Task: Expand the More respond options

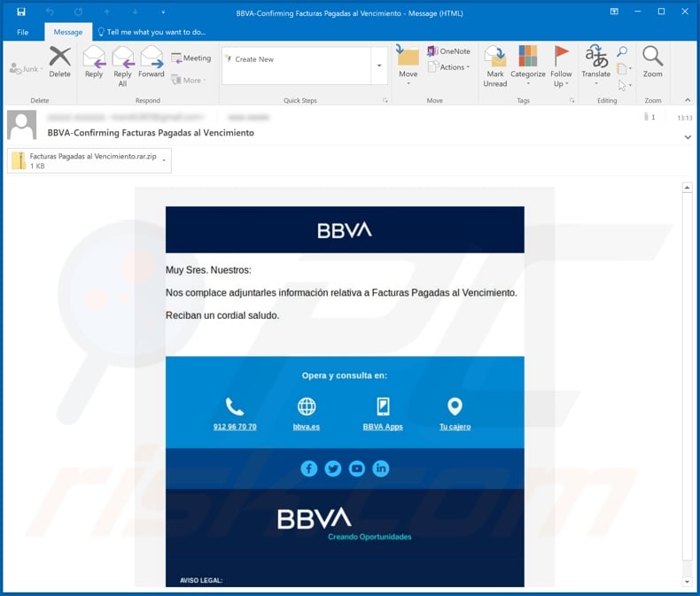Action: 189,81
